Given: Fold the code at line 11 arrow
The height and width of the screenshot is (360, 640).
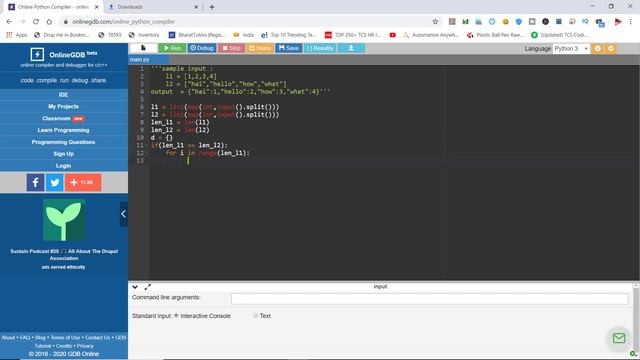Looking at the screenshot, I should [147, 145].
